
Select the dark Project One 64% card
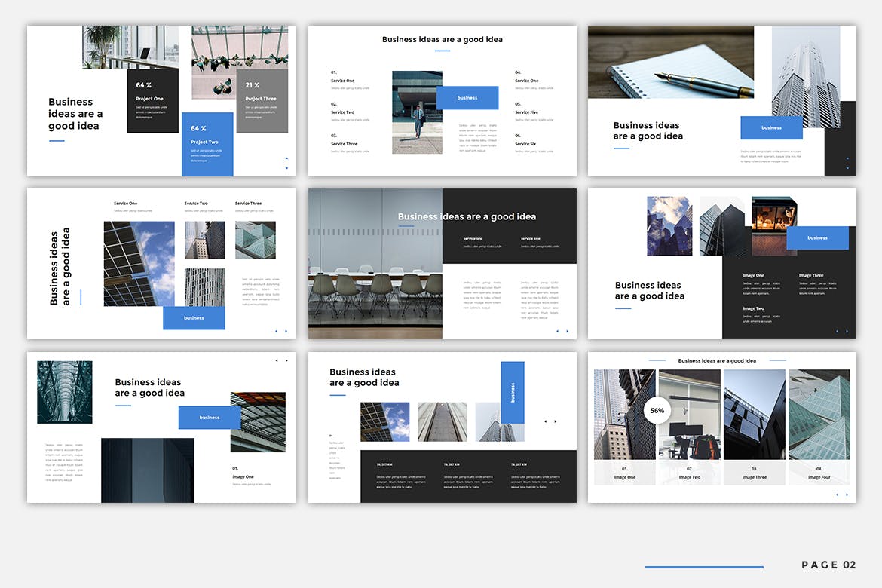(152, 100)
